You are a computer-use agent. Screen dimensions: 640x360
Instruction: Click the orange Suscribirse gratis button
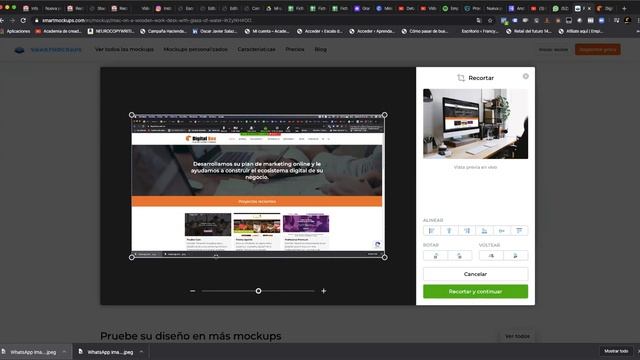click(x=598, y=49)
